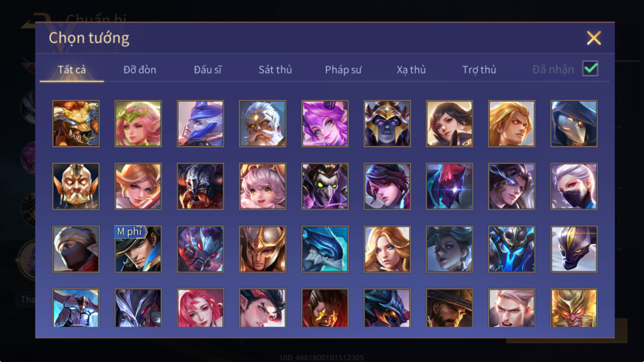Pick the golden monkey king hero
Image resolution: width=644 pixels, height=362 pixels.
tap(574, 308)
